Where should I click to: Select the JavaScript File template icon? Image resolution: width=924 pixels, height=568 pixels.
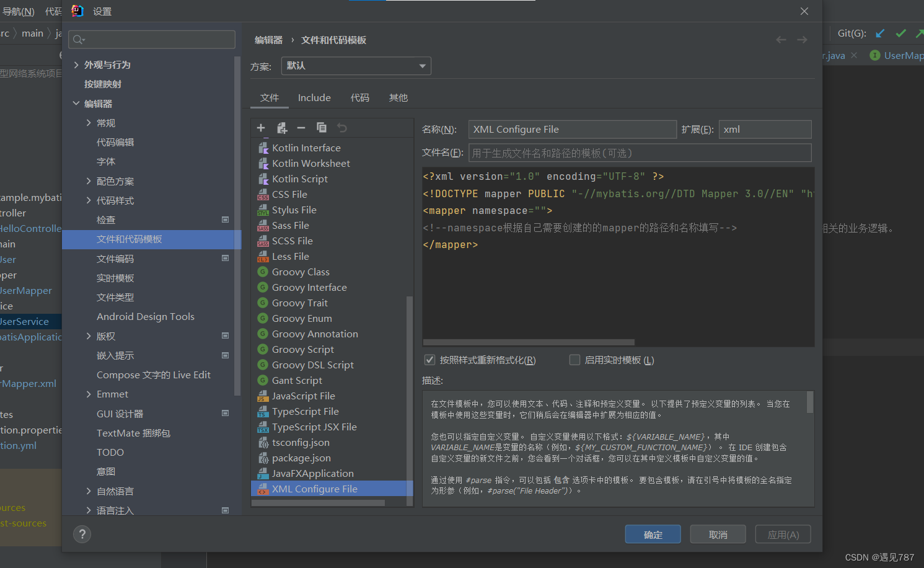tap(263, 396)
